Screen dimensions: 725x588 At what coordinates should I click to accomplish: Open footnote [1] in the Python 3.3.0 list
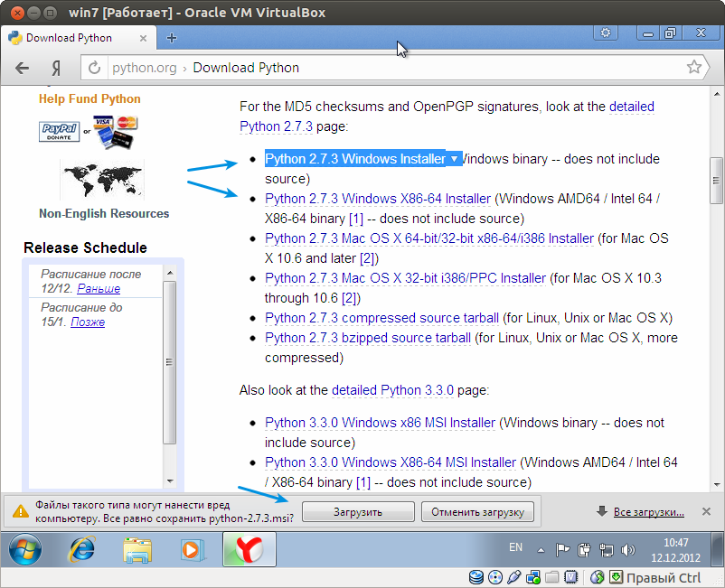[x=363, y=482]
